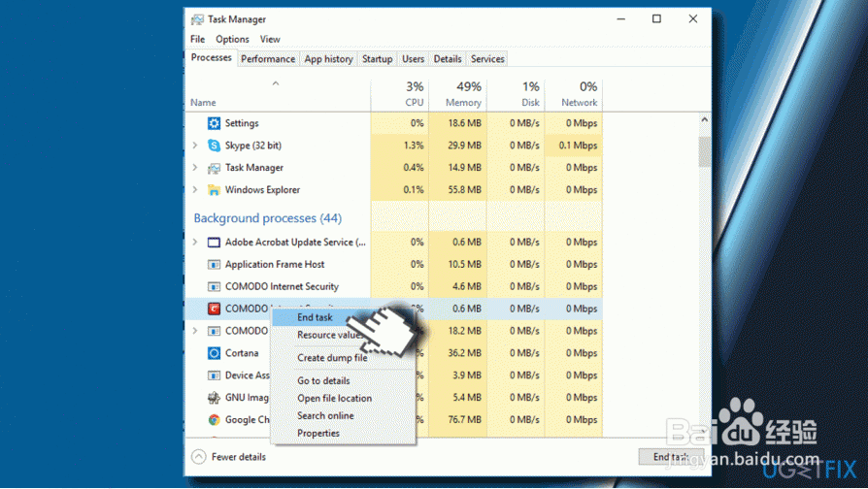The image size is (868, 489).
Task: Sort by Memory column header
Action: point(458,94)
